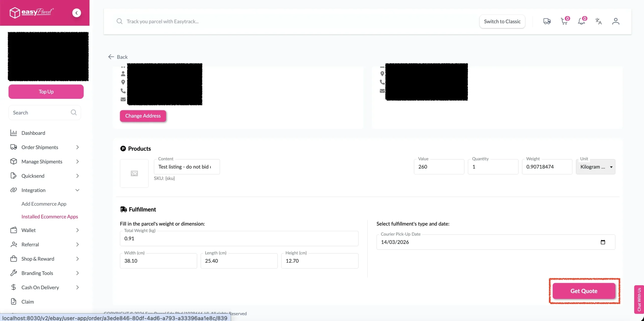Screen dimensions: 644x321
Task: Click the sidebar search magnifier icon
Action: 73,112
